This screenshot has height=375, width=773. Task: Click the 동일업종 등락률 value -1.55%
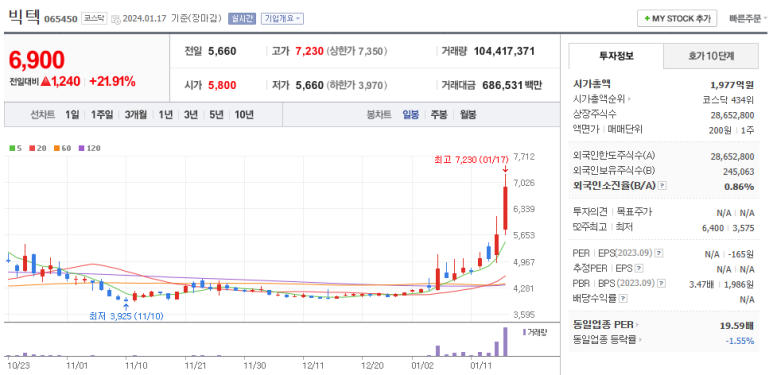click(739, 340)
